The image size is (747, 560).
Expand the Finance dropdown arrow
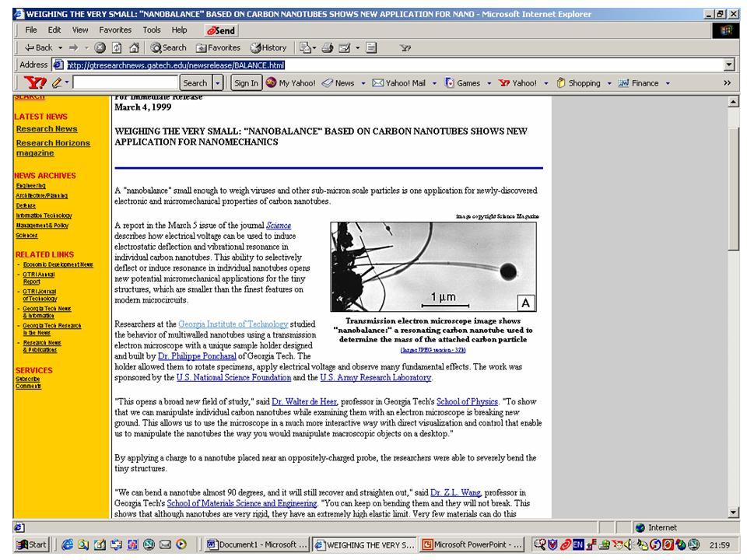668,83
